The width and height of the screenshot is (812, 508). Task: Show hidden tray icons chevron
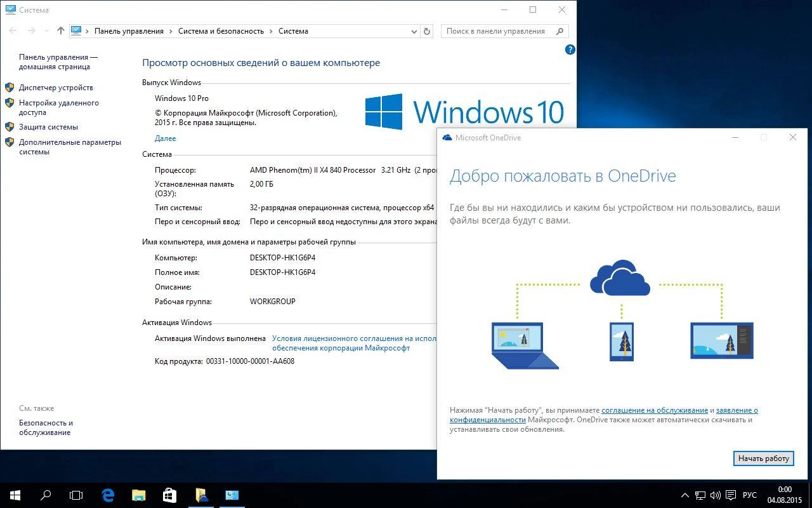(x=685, y=495)
